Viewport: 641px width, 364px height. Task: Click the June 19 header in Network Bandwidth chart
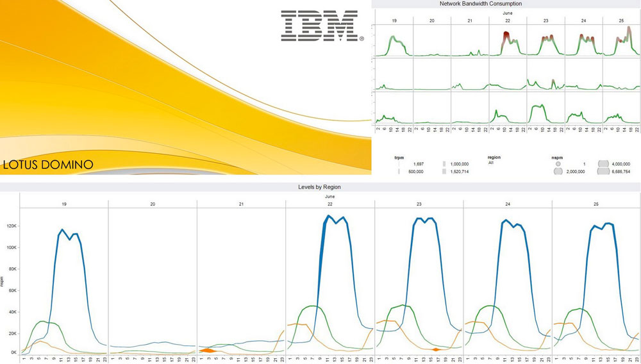(x=393, y=21)
